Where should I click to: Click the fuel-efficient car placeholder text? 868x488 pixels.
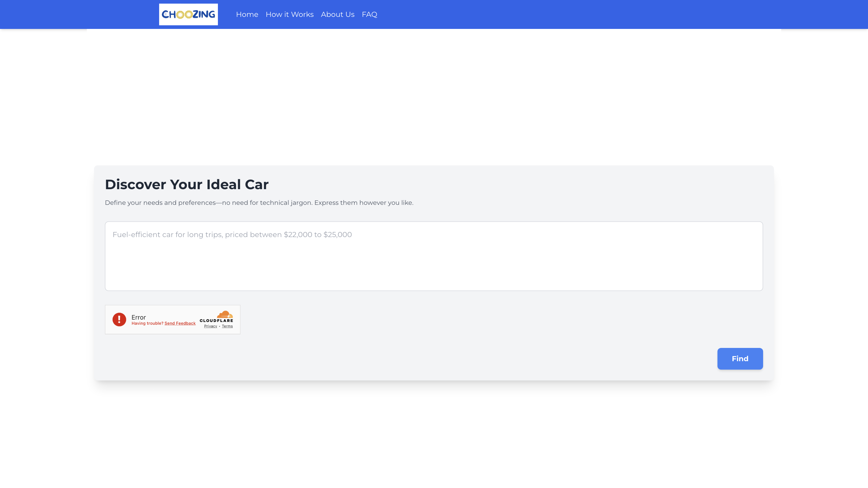tap(232, 234)
